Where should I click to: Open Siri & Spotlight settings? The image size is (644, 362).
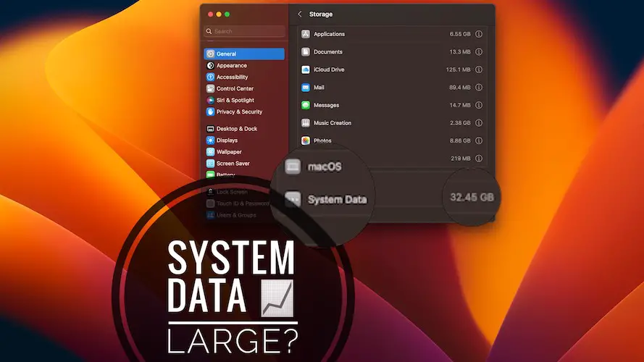tap(235, 100)
